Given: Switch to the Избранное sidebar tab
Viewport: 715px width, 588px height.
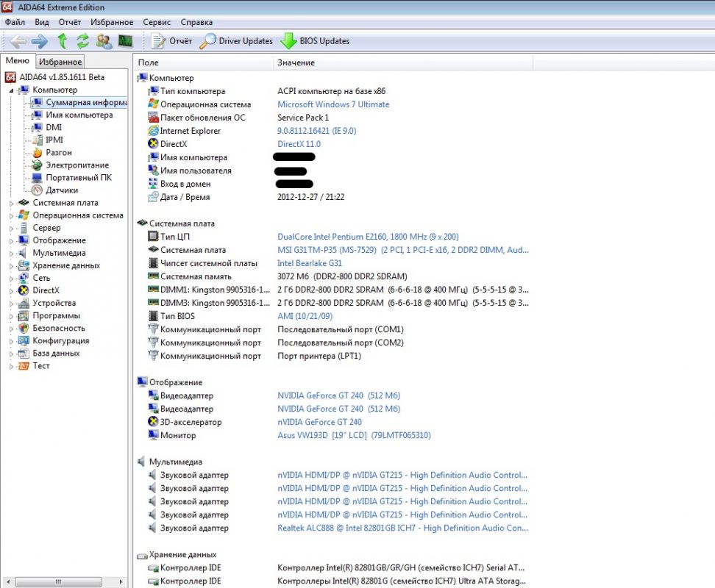Looking at the screenshot, I should pyautogui.click(x=60, y=62).
